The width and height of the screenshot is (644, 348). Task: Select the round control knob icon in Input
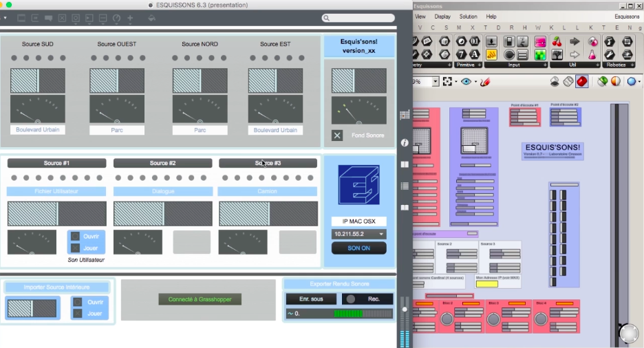(509, 54)
